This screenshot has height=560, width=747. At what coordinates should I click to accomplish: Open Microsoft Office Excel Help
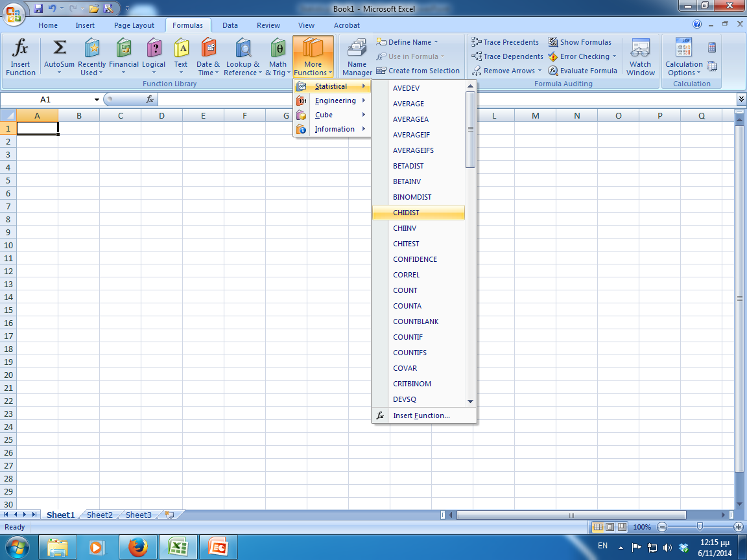pyautogui.click(x=697, y=24)
